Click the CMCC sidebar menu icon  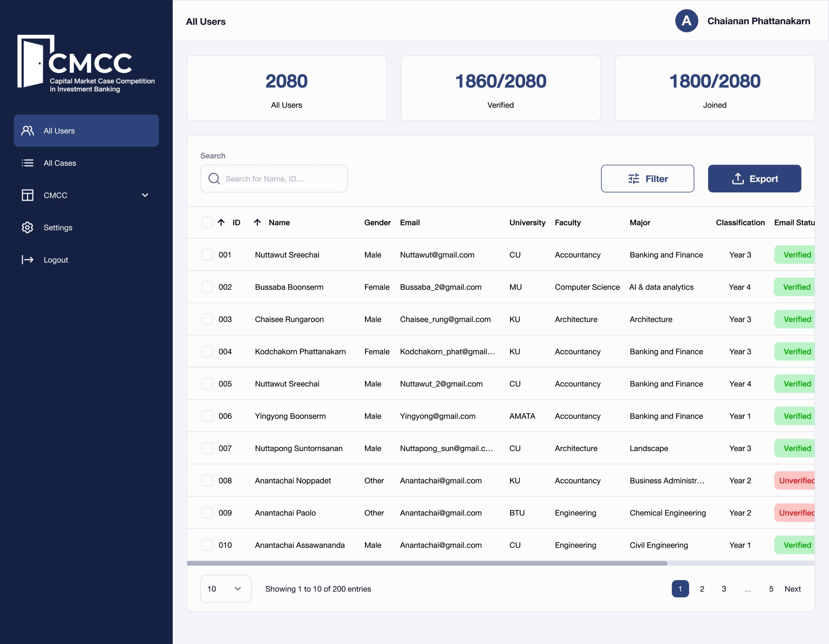(28, 194)
